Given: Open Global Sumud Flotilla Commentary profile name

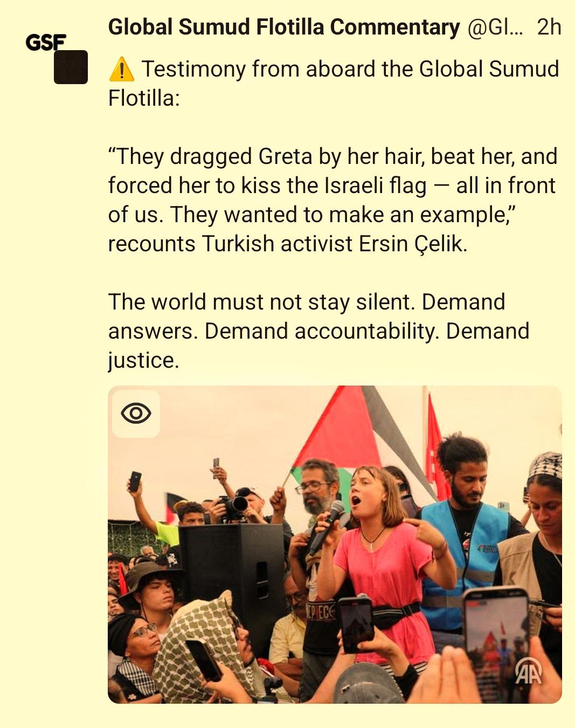Looking at the screenshot, I should 284,26.
